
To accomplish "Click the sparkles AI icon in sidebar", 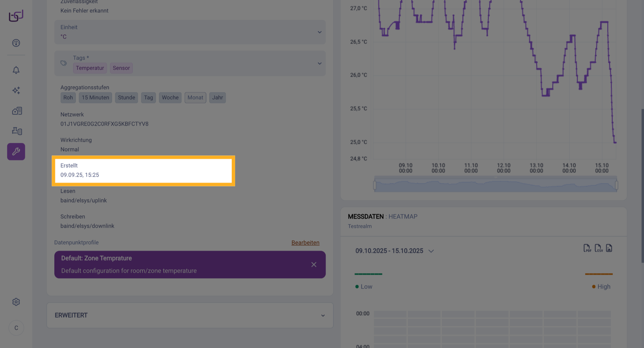I will [x=16, y=90].
